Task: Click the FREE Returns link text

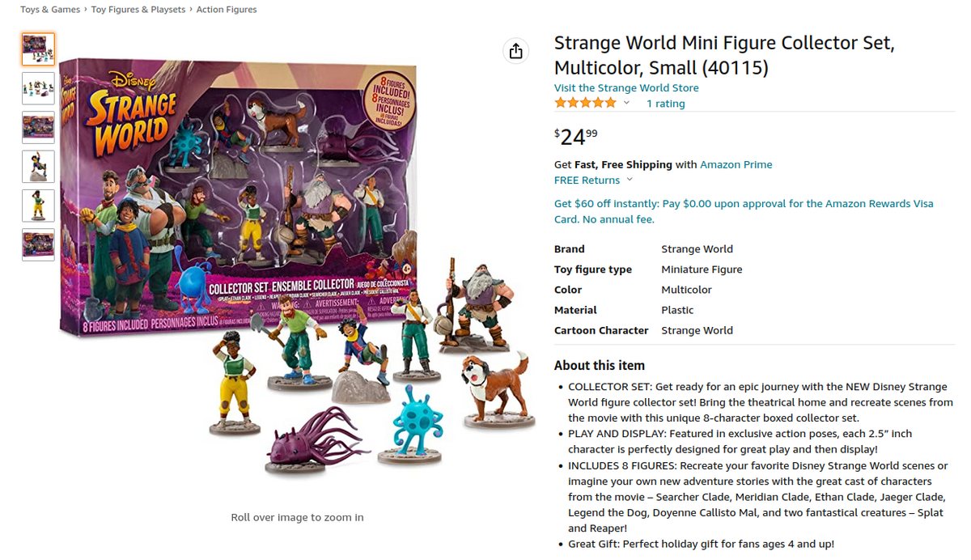Action: click(x=587, y=180)
